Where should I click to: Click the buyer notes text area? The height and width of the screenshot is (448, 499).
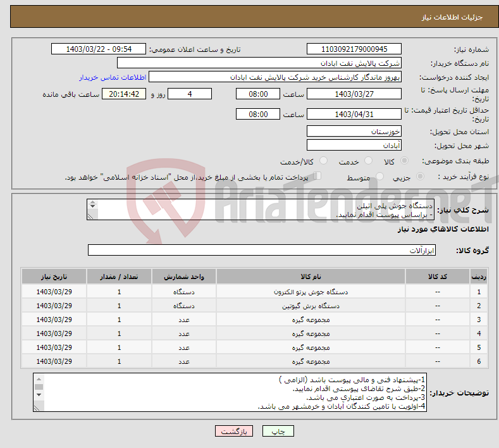click(230, 392)
